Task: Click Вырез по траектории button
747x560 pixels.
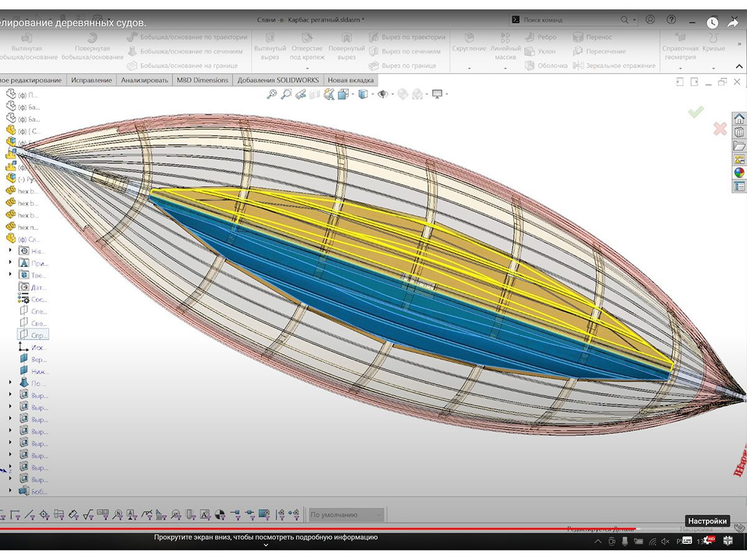Action: (407, 37)
